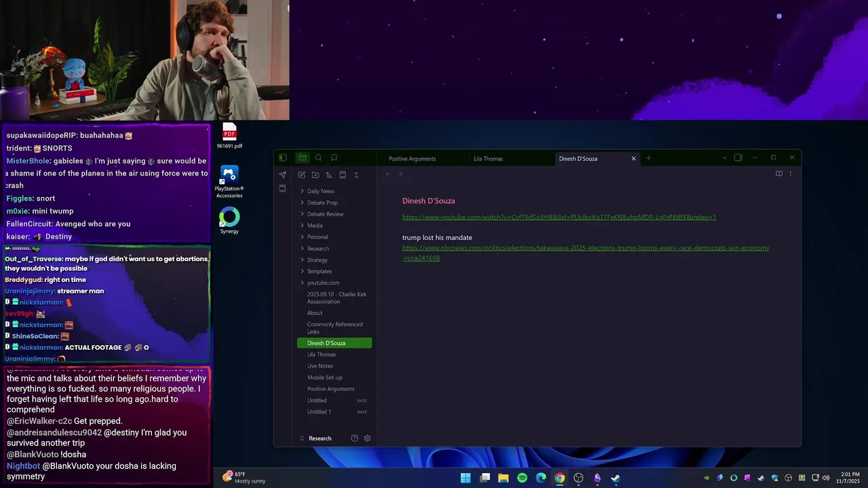868x488 pixels.
Task: Create a new folder
Action: pyautogui.click(x=315, y=175)
